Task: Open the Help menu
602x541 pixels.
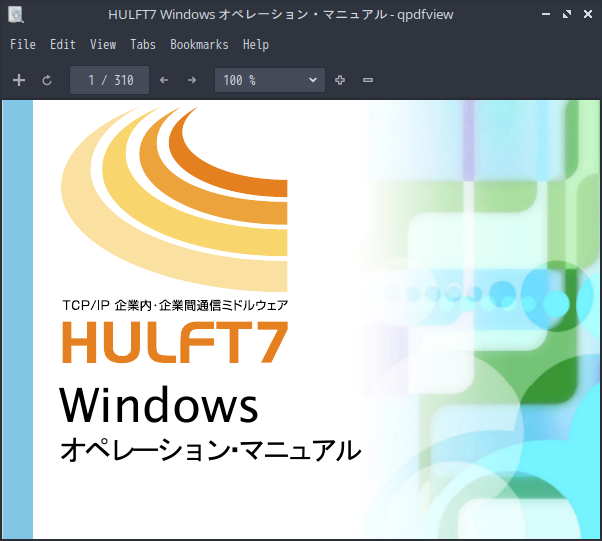Action: 256,45
